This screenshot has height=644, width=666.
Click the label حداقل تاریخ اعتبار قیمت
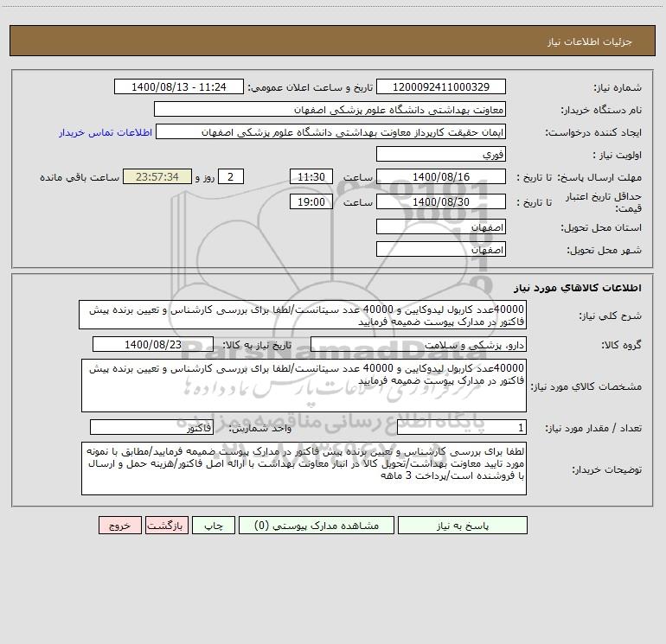coord(604,202)
